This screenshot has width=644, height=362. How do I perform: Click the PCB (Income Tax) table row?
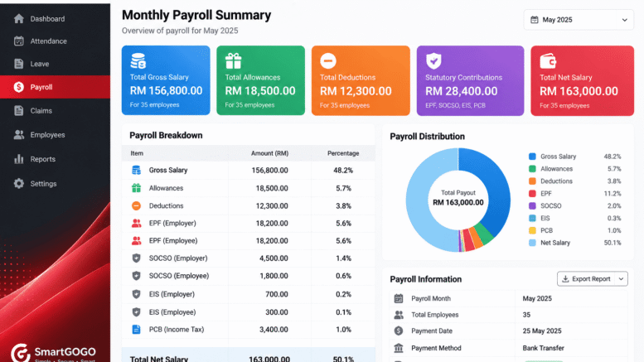click(249, 329)
